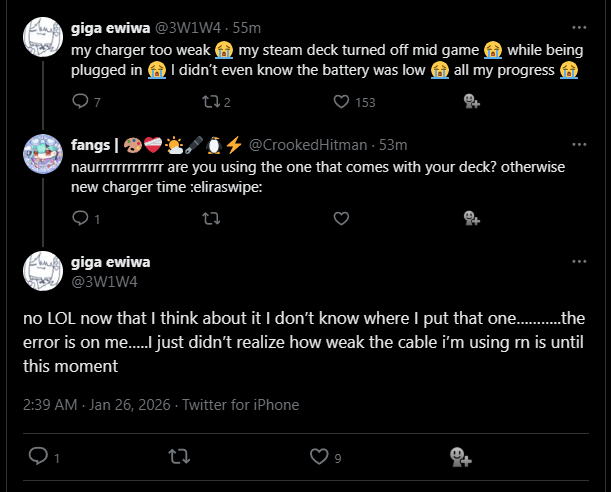The image size is (611, 492).
Task: Open more options on first tweet
Action: [x=579, y=27]
